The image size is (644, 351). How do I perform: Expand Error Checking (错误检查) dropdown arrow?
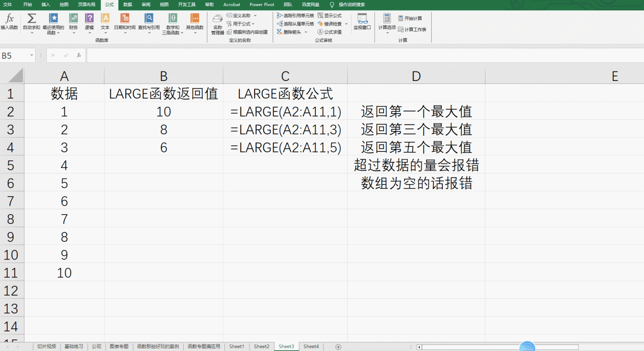click(346, 24)
